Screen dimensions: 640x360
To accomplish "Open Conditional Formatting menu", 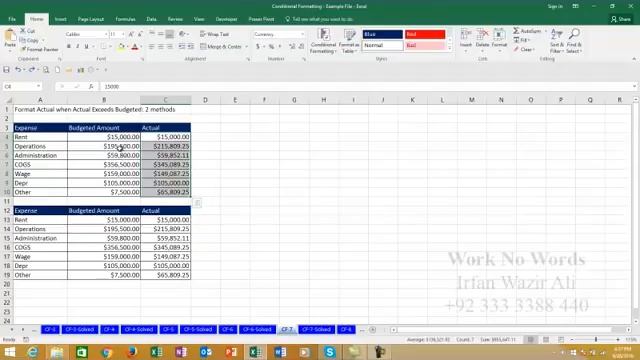I will tap(323, 41).
